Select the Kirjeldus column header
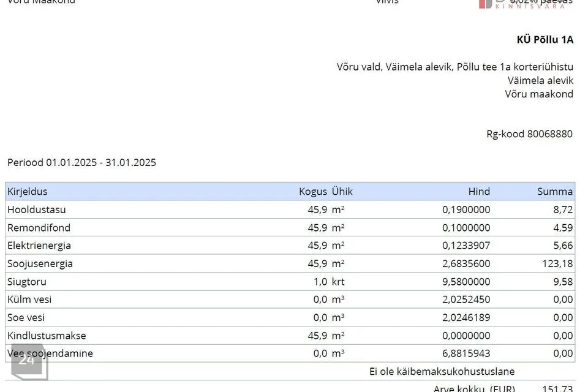The image size is (588, 392). pyautogui.click(x=28, y=191)
